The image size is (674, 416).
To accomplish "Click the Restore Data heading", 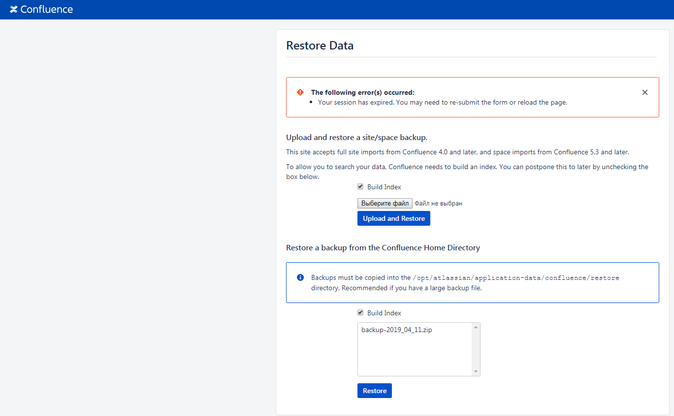I will coord(320,46).
